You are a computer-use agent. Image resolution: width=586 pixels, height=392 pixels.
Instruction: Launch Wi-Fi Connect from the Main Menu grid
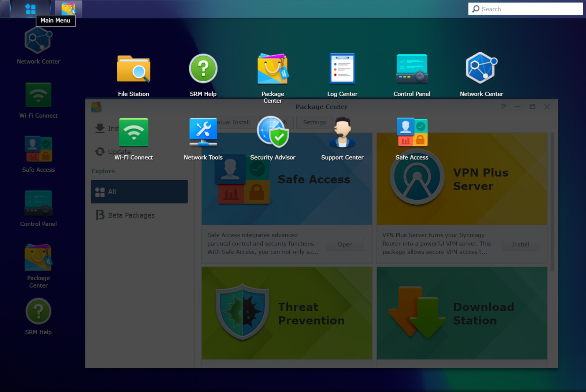click(133, 133)
